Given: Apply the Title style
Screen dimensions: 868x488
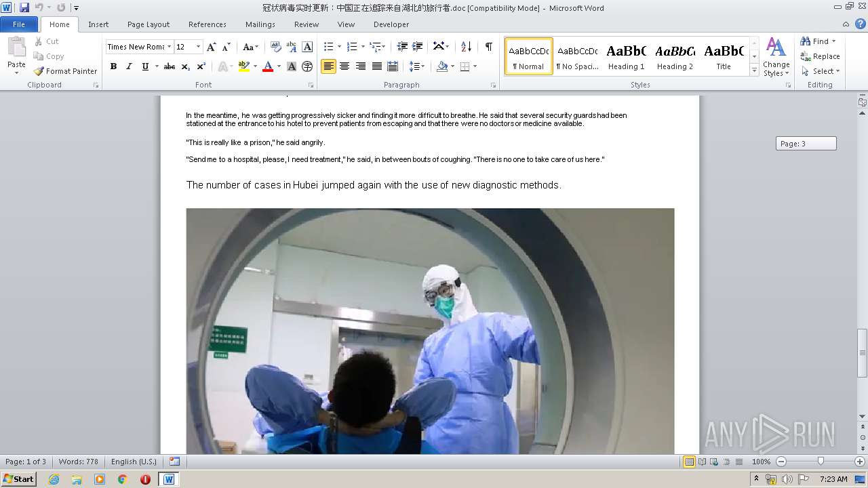Looking at the screenshot, I should 724,56.
